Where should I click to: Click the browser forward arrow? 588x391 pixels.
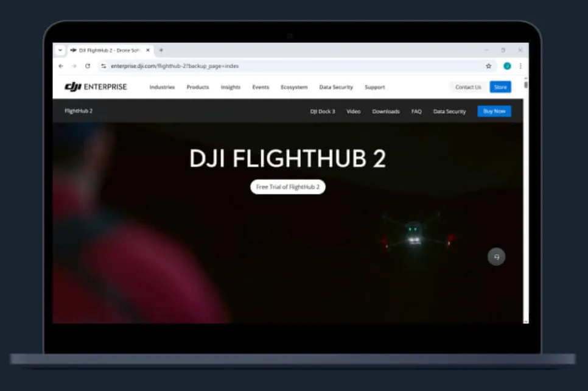tap(73, 66)
